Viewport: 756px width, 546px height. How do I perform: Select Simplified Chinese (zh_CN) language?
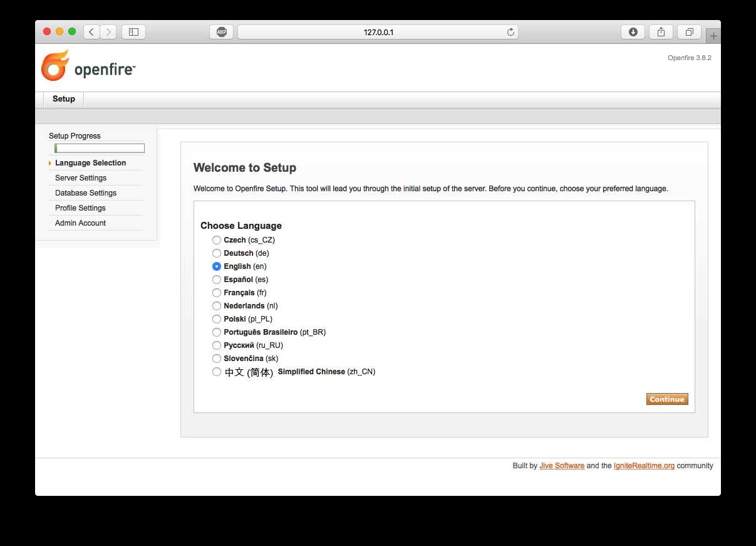[x=217, y=372]
